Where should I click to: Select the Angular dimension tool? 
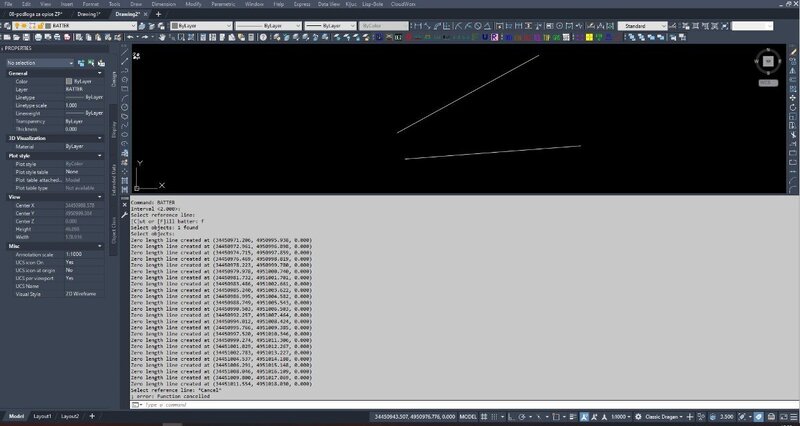(487, 26)
